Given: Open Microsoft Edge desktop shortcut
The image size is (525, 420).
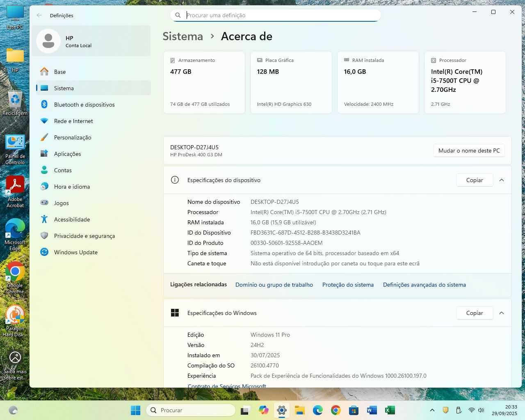Looking at the screenshot, I should [15, 235].
